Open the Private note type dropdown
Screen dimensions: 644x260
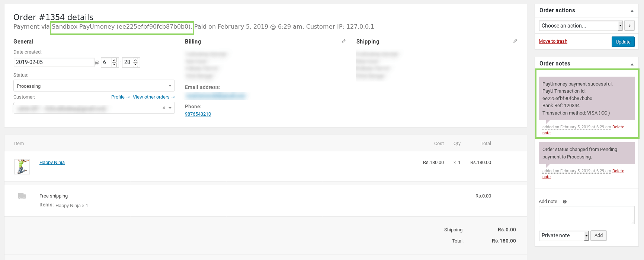(564, 235)
